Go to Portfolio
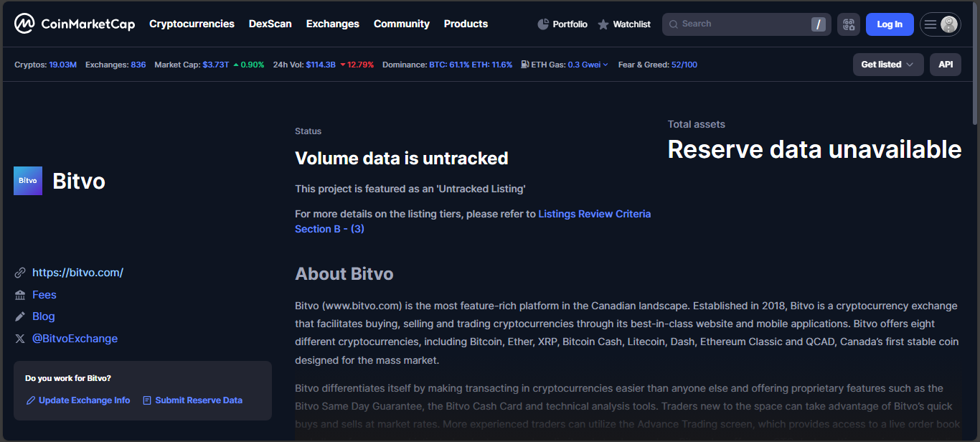This screenshot has width=980, height=442. coord(562,24)
